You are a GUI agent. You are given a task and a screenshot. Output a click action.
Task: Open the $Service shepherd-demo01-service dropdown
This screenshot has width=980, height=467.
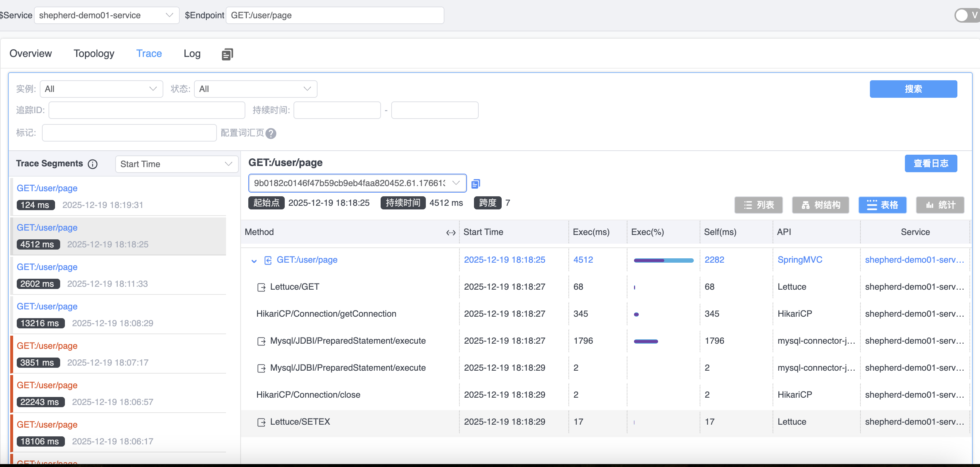106,15
